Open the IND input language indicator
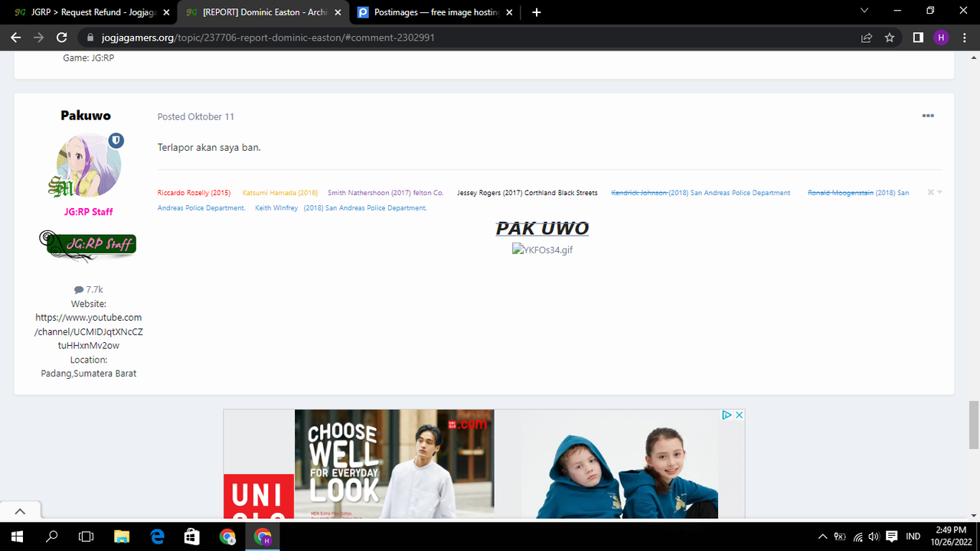Image resolution: width=980 pixels, height=551 pixels. pos(913,536)
